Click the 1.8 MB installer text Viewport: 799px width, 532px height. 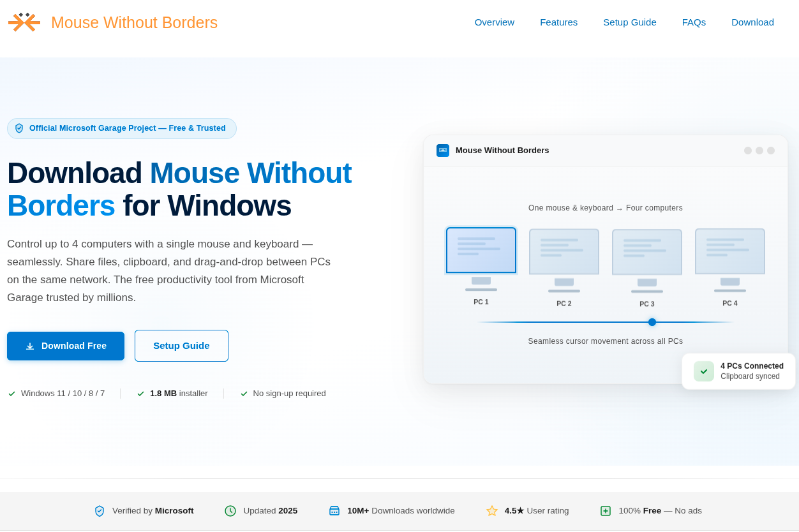click(x=179, y=394)
